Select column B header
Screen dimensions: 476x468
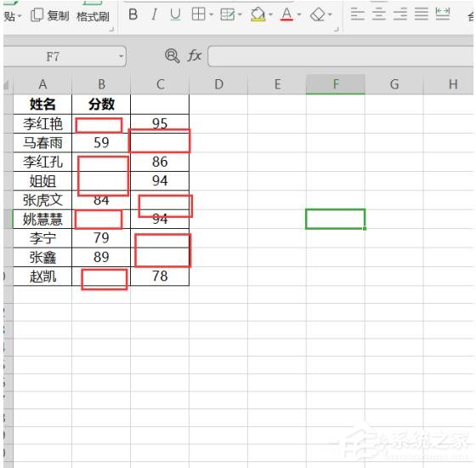pos(101,84)
